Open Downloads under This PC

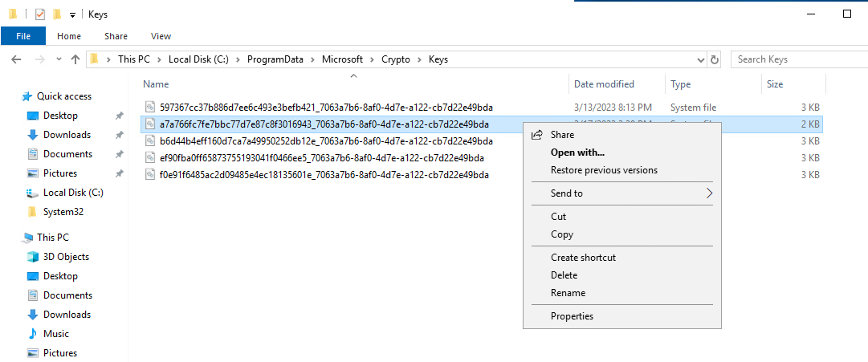67,315
